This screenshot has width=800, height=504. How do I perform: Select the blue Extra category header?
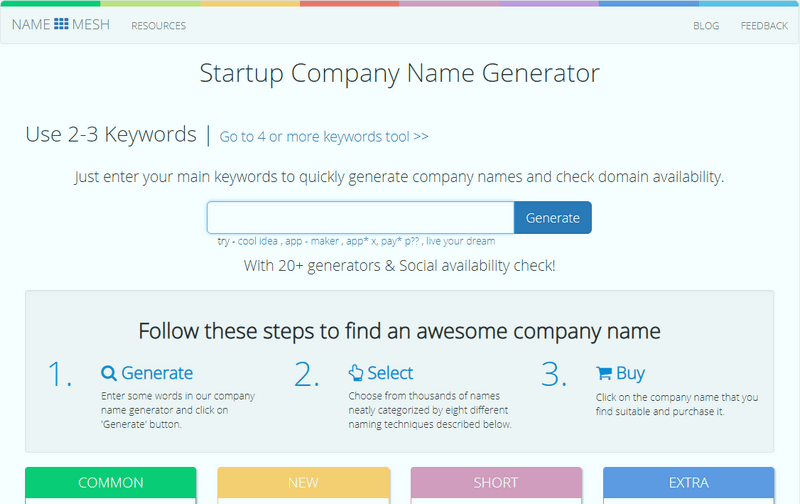[x=688, y=483]
